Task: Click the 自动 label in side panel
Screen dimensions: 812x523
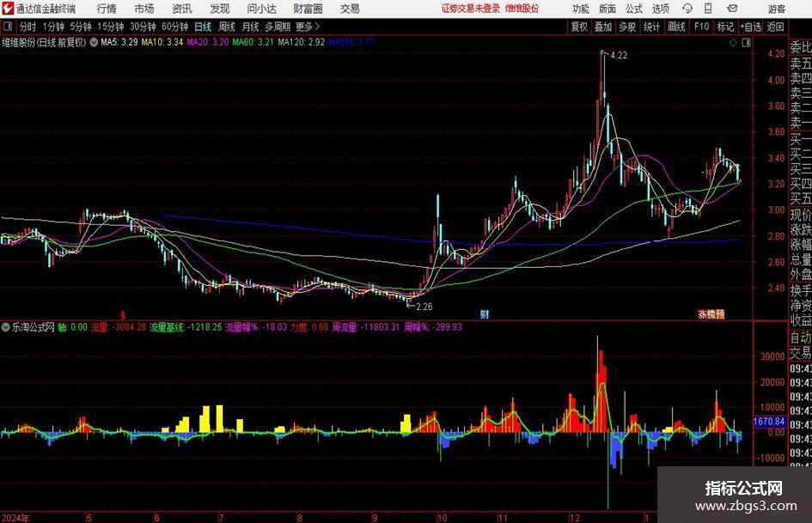Action: coord(801,338)
